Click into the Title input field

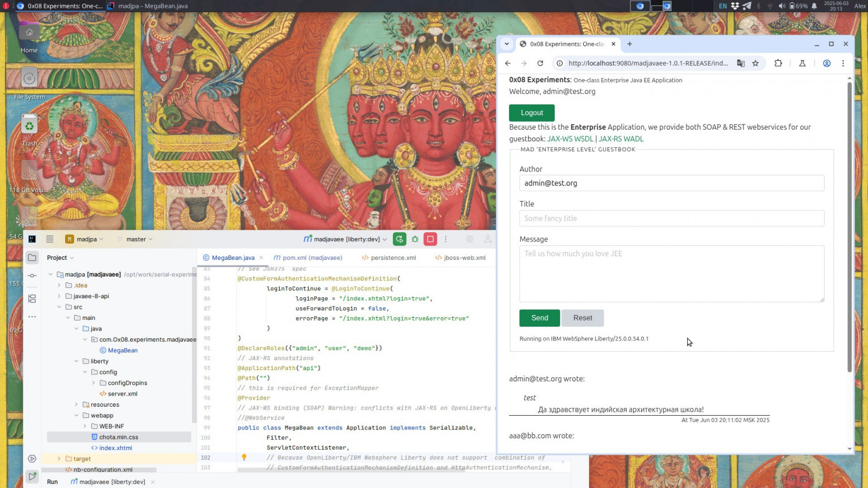pos(671,219)
